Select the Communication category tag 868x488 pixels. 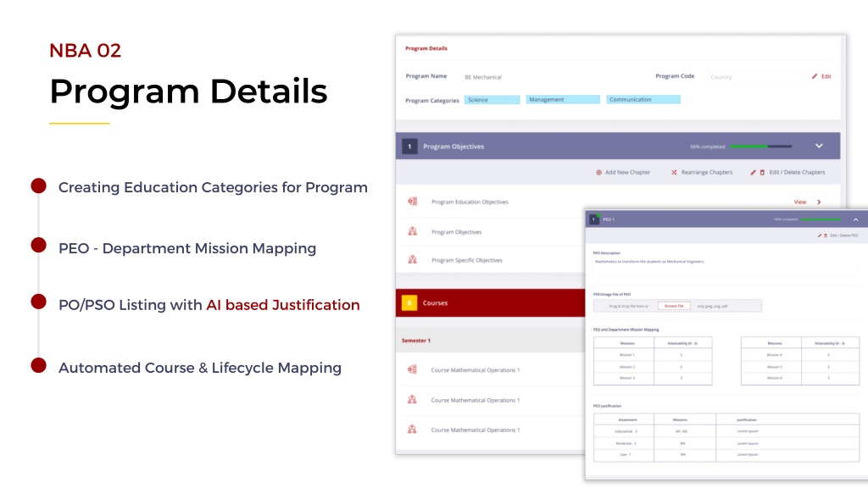(x=643, y=100)
